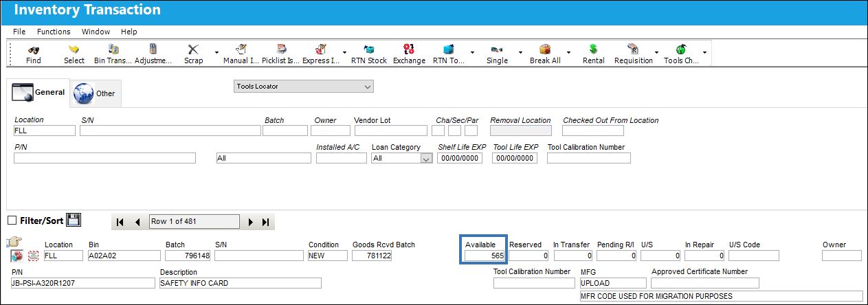Click the pointing hand row selector icon

coord(14,242)
